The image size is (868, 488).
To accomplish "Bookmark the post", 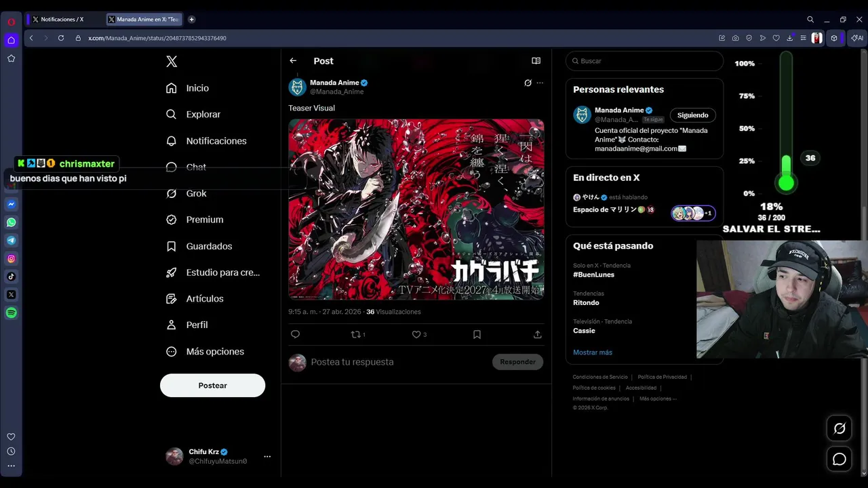I will coord(477,334).
